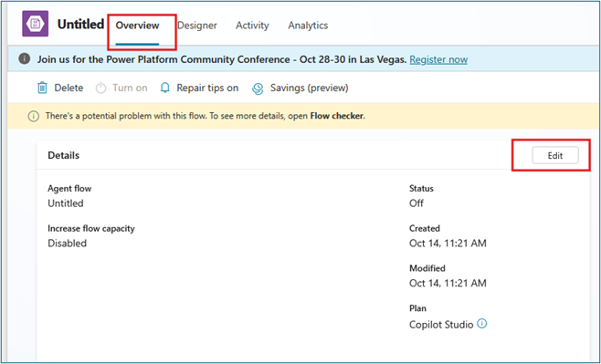The width and height of the screenshot is (601, 364).
Task: Click Modified date Oct 14, 11:21 AM
Action: point(448,283)
